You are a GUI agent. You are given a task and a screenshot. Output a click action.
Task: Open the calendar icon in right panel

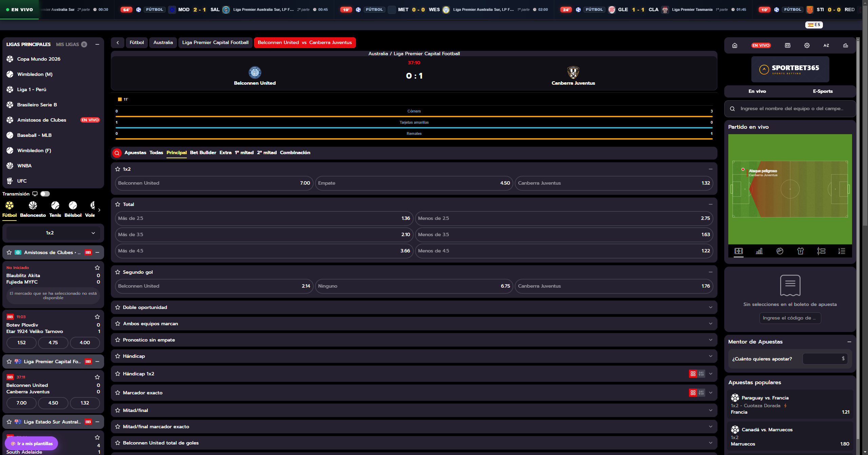click(788, 45)
